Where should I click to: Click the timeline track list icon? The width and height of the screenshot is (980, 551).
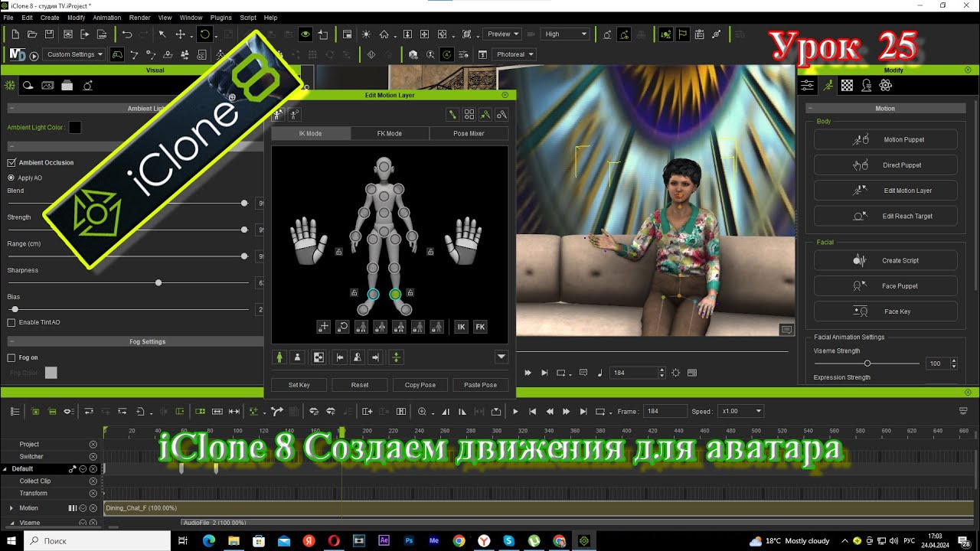tap(15, 412)
